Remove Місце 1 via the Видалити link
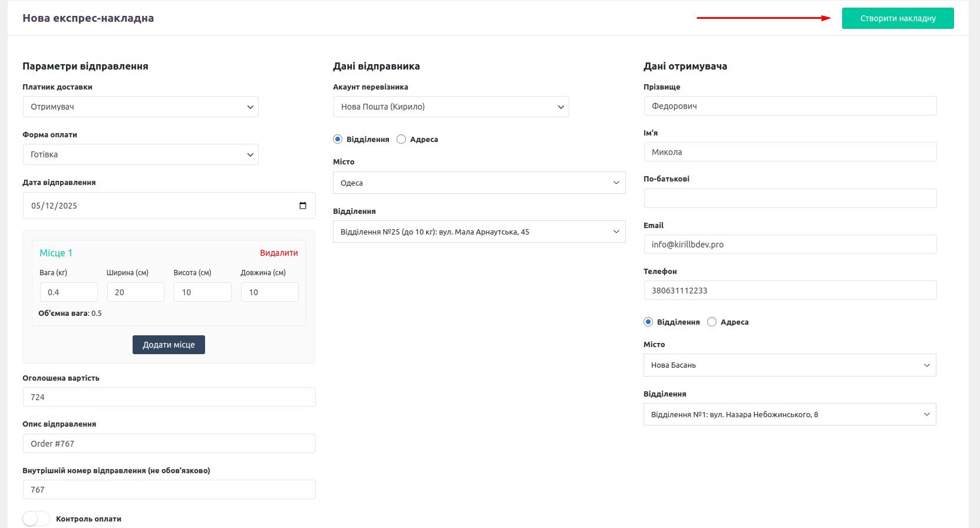980x528 pixels. coord(279,253)
